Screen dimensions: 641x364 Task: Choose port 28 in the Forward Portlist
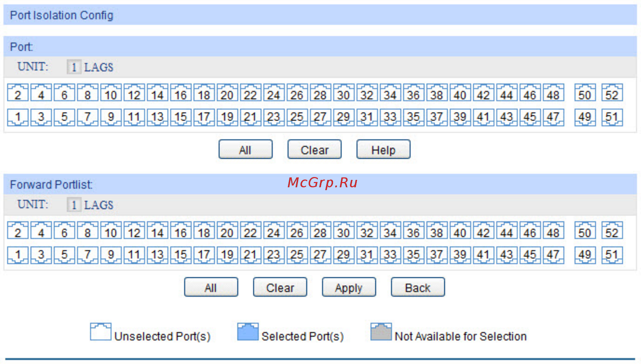321,231
